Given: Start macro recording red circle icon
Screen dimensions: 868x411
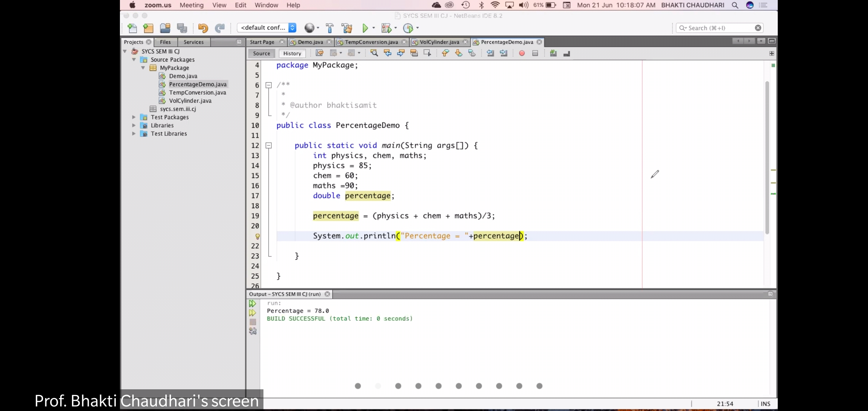Looking at the screenshot, I should [x=522, y=53].
